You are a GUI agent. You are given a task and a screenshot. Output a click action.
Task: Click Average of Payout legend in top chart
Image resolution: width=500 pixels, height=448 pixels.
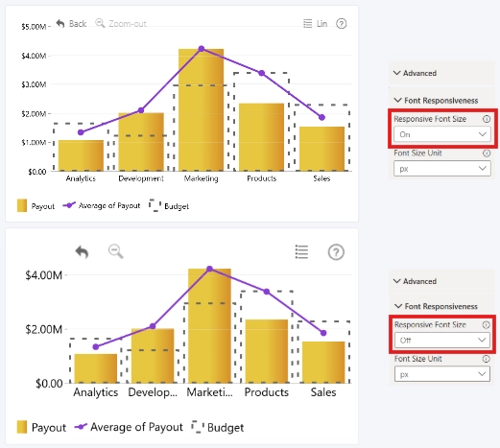(x=102, y=205)
